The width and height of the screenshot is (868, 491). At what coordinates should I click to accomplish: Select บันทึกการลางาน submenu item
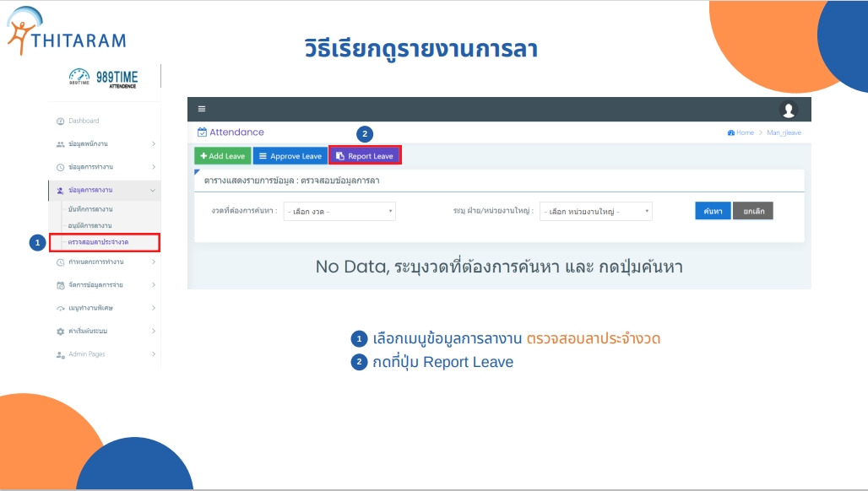click(x=90, y=208)
